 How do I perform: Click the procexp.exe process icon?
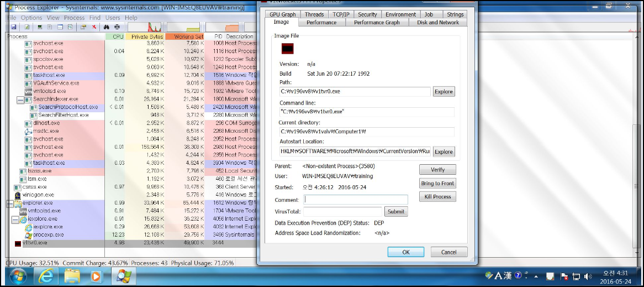coord(28,235)
